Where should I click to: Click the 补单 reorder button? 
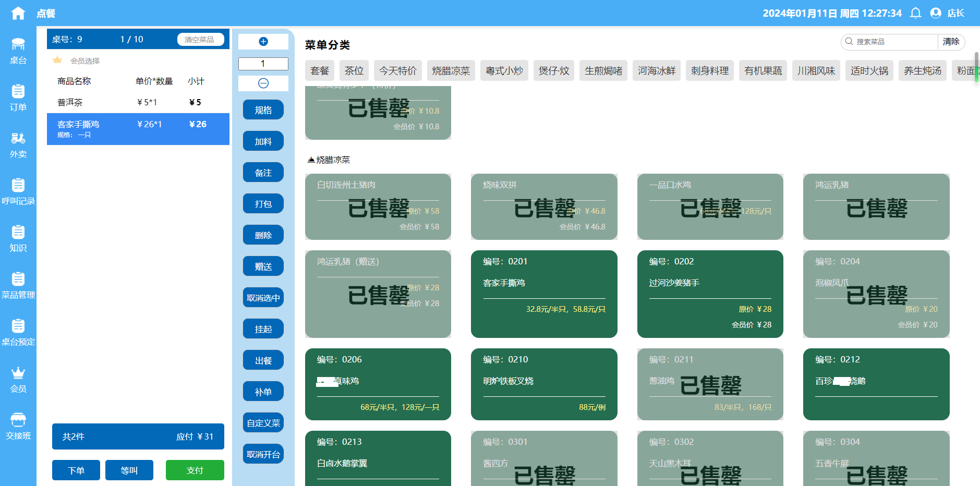pyautogui.click(x=263, y=392)
